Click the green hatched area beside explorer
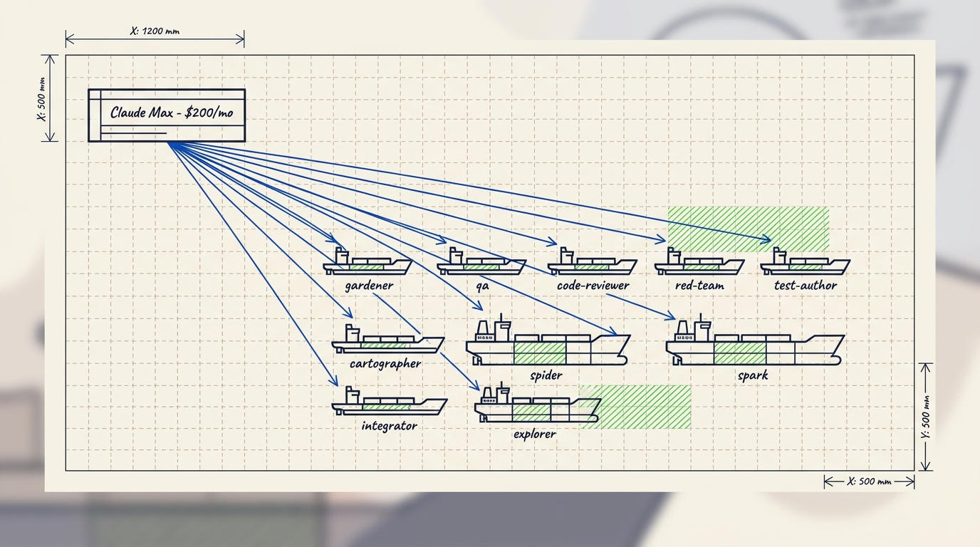980x547 pixels. click(x=636, y=407)
